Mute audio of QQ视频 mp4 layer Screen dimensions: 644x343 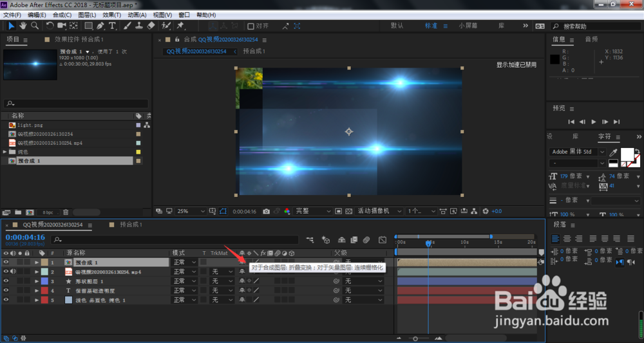tap(13, 272)
